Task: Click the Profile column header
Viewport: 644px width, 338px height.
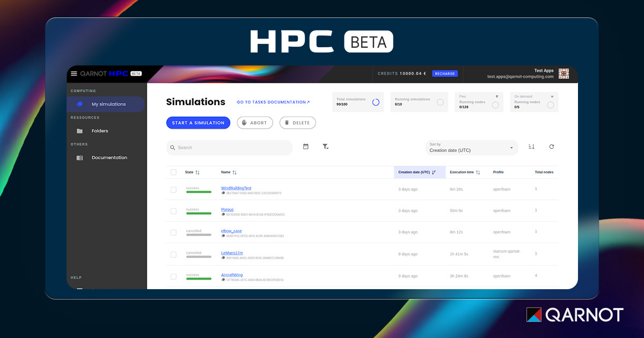Action: click(499, 172)
